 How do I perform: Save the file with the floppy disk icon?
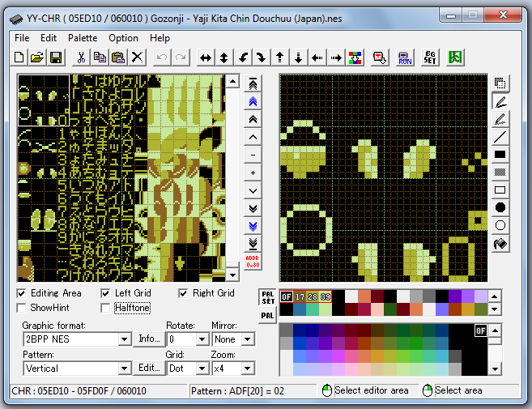(56, 58)
